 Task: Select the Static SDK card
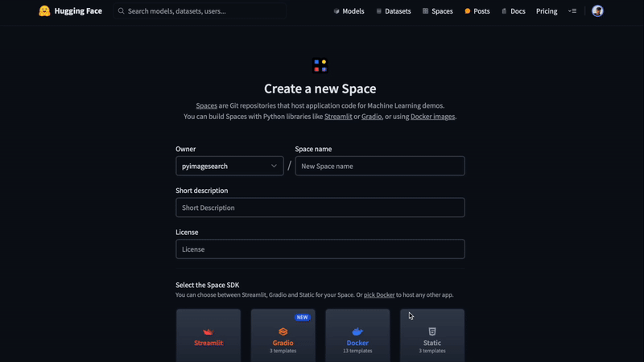[x=432, y=335]
